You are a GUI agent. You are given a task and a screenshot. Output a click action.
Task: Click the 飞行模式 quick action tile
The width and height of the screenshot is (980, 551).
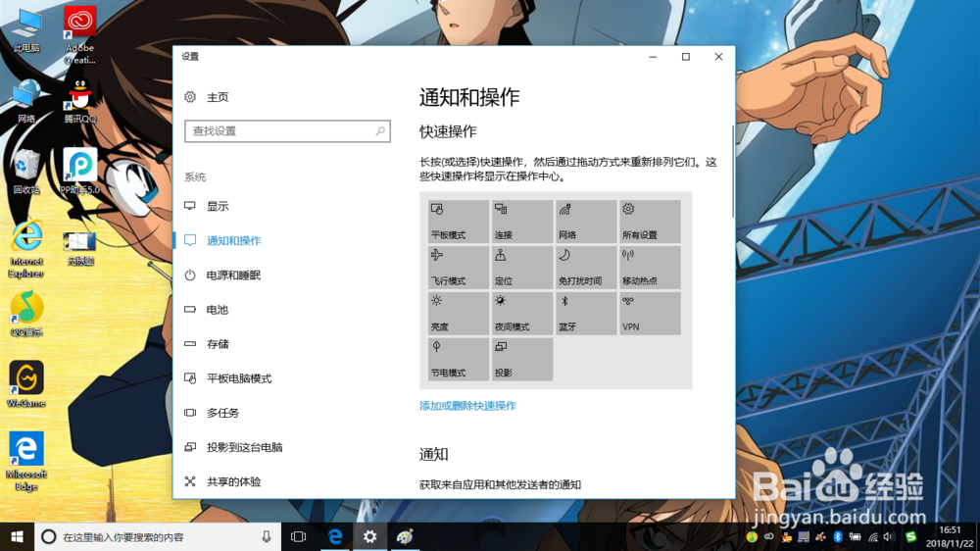click(x=458, y=267)
